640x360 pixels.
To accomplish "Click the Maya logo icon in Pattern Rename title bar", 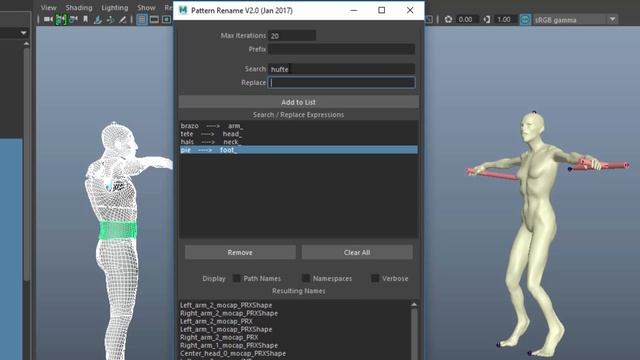I will pos(183,10).
